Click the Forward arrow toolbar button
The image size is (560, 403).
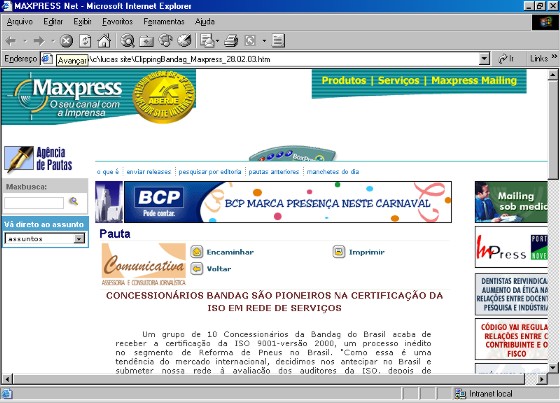(x=39, y=41)
